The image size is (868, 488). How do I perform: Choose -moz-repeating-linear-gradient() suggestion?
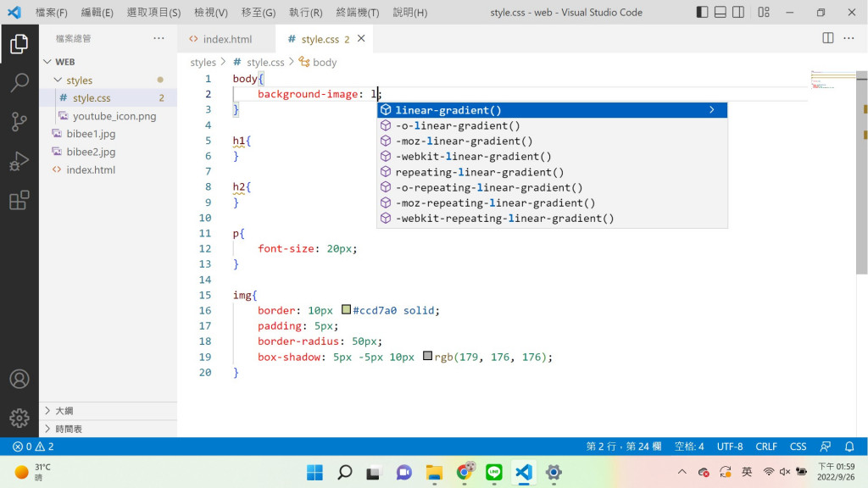[x=552, y=203]
